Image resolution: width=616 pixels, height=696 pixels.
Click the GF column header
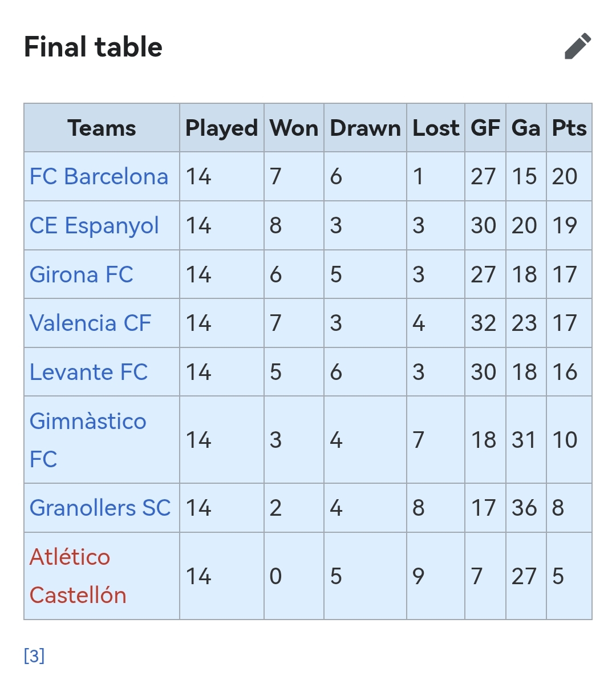[x=485, y=128]
